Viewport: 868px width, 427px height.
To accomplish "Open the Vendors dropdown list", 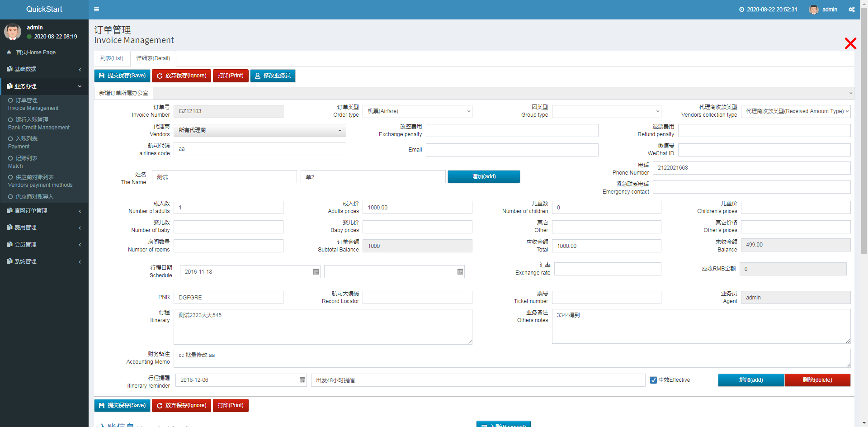I will [x=259, y=130].
